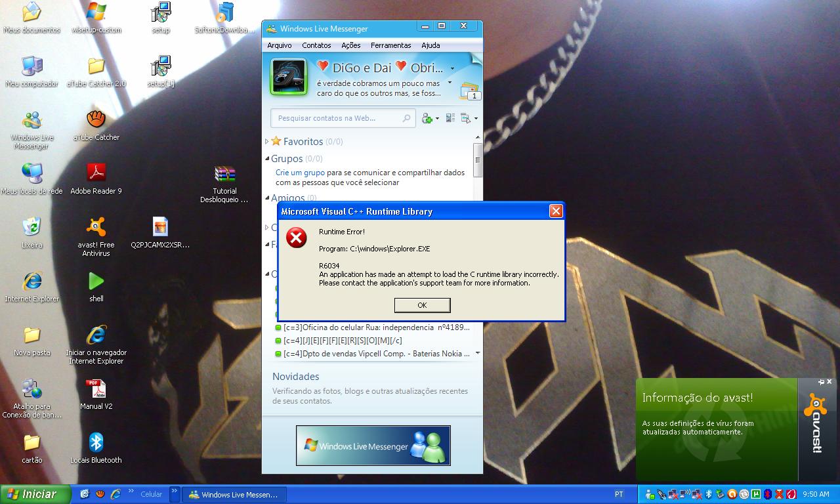Click Internet Explorer quick launch icon
The image size is (840, 504).
[x=115, y=494]
